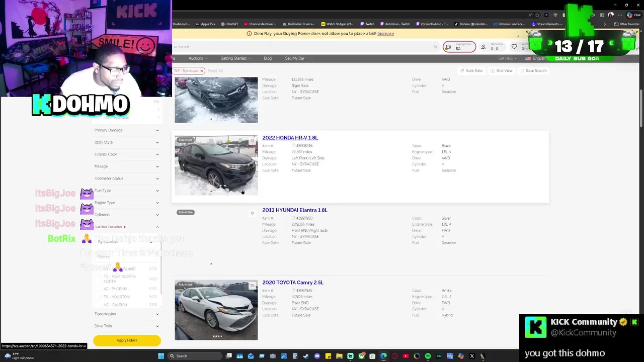Open the favorites heart icon in header
The width and height of the screenshot is (644, 362).
click(514, 47)
